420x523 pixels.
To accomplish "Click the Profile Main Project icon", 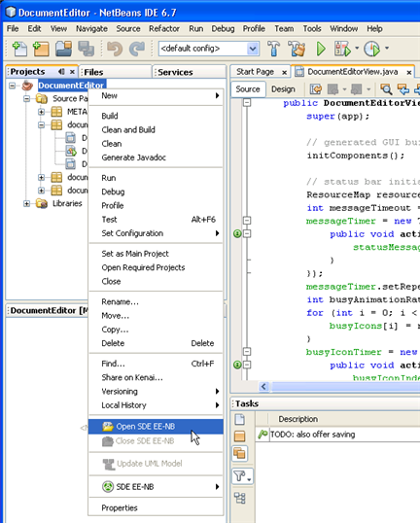I will coord(371,49).
